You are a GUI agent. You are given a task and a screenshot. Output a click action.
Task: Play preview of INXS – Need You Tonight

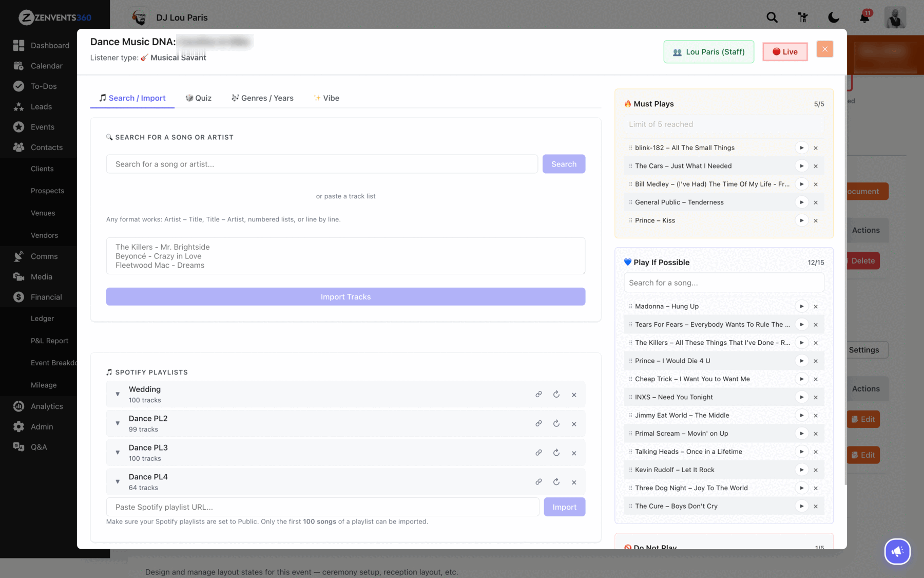click(x=801, y=397)
